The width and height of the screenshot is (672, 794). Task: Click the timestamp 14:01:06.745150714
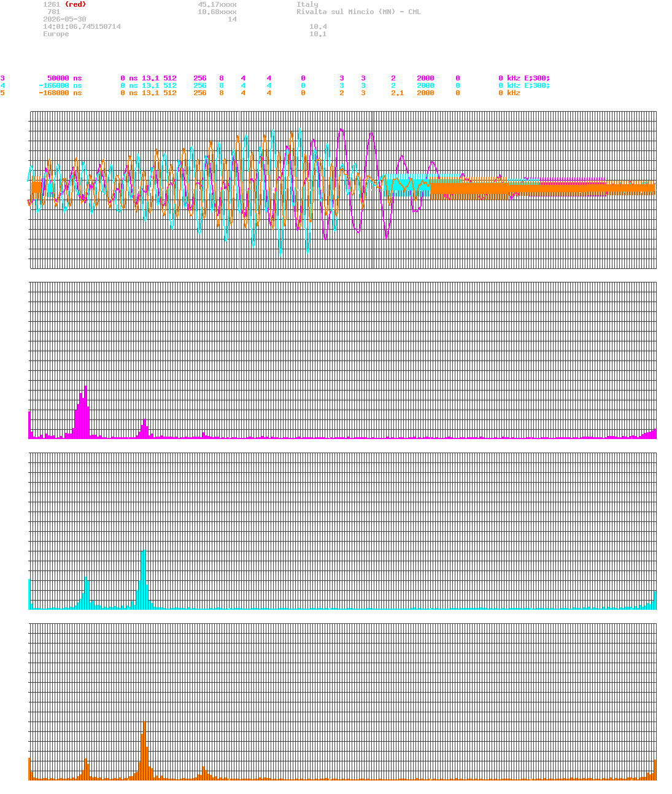tap(82, 26)
